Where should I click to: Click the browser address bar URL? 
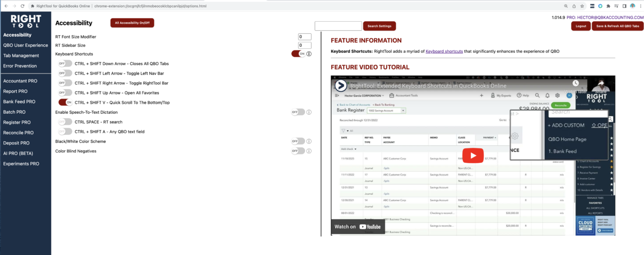[150, 6]
